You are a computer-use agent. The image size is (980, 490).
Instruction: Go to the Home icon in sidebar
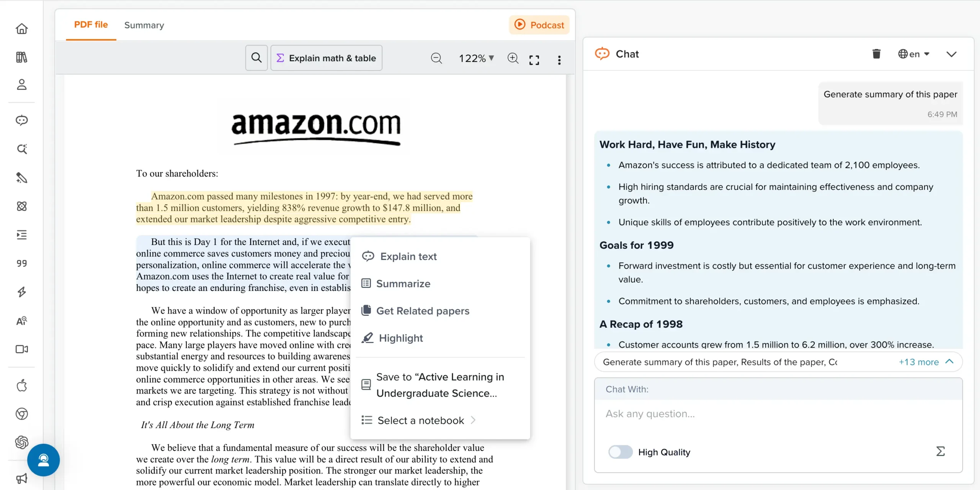[21, 29]
